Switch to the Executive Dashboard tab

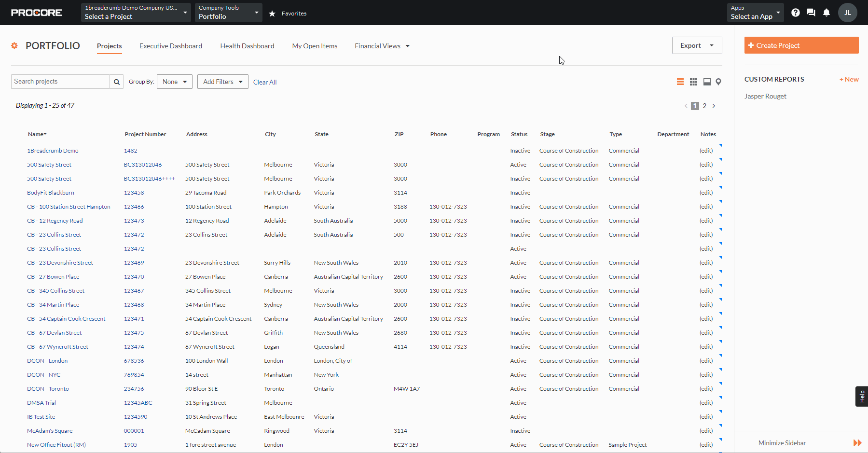tap(170, 46)
